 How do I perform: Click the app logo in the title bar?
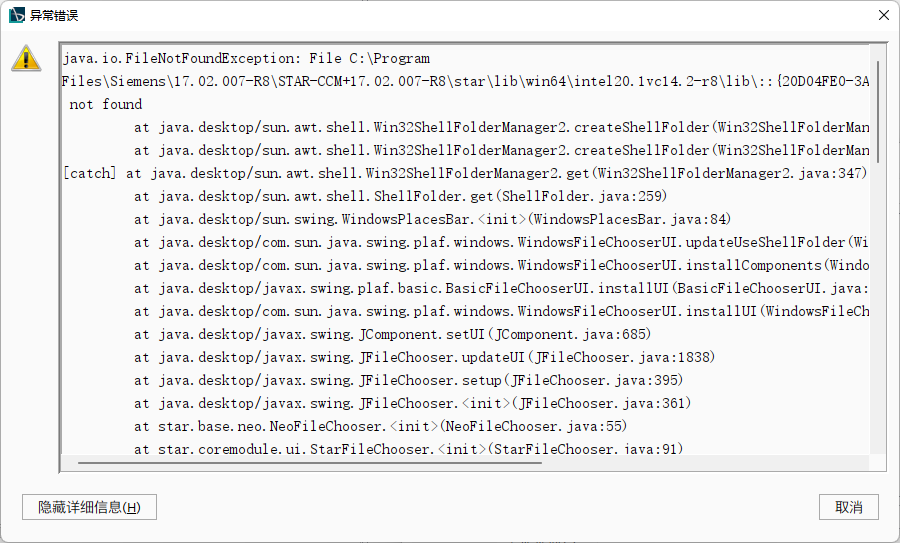16,15
